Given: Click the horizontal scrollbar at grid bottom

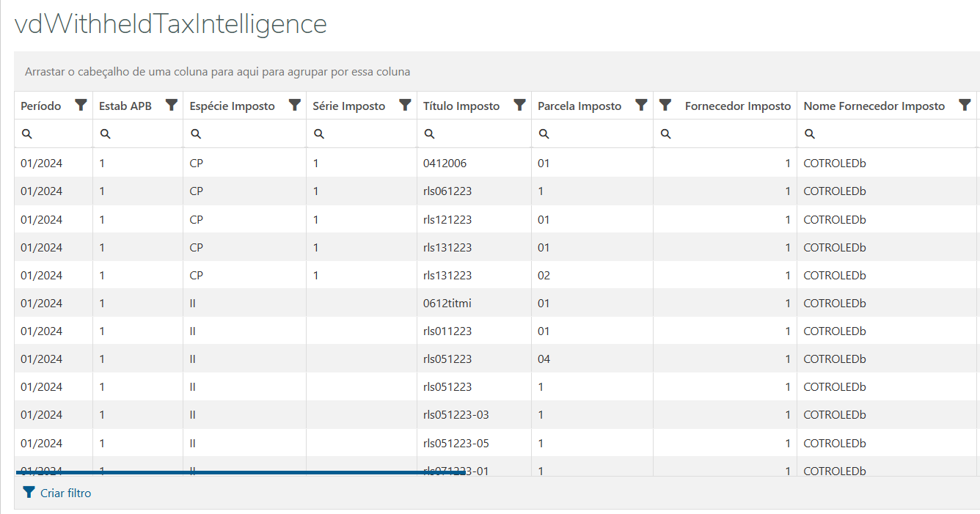Looking at the screenshot, I should pyautogui.click(x=242, y=473).
